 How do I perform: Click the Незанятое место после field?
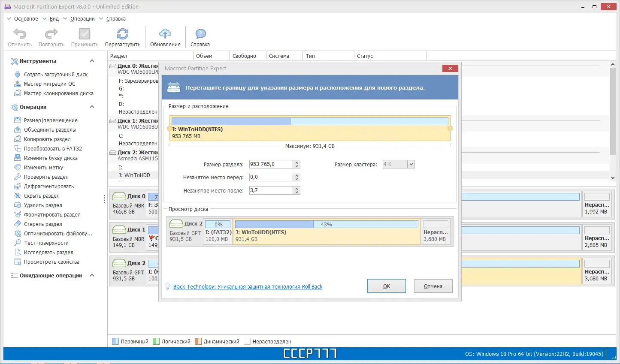click(x=271, y=190)
